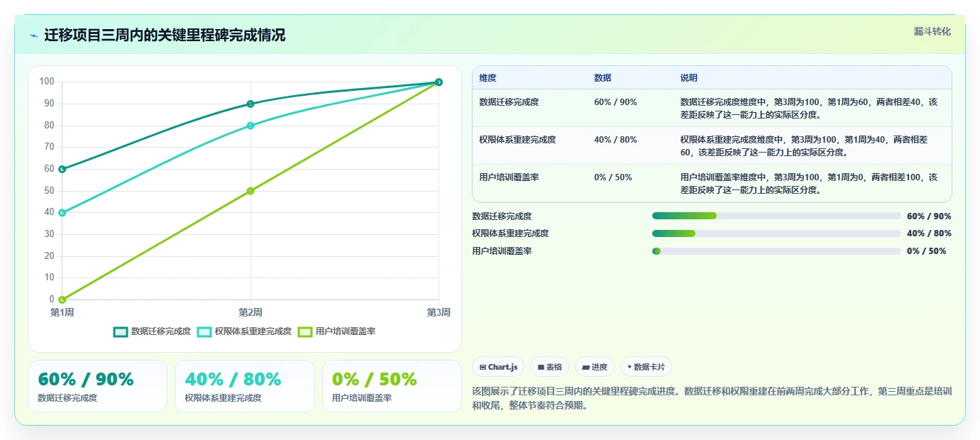
Task: Click the 维度 table column header
Action: click(488, 78)
